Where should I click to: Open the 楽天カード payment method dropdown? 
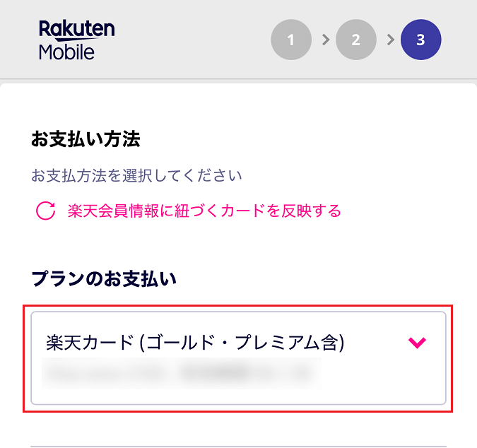point(238,358)
